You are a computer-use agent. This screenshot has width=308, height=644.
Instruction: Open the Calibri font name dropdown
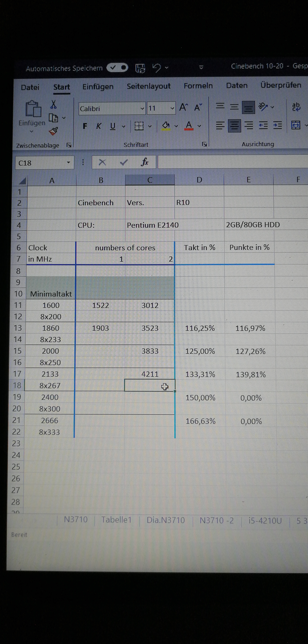tap(142, 109)
